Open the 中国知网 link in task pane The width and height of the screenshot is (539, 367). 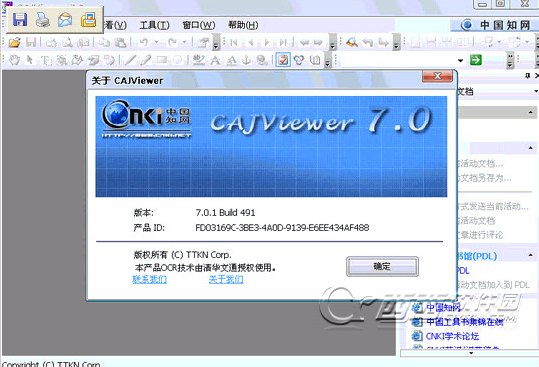tap(443, 307)
